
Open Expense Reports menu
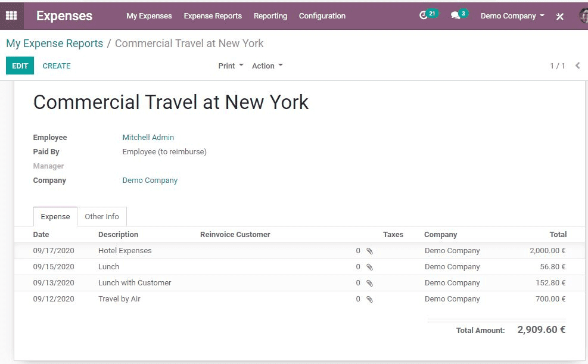213,15
